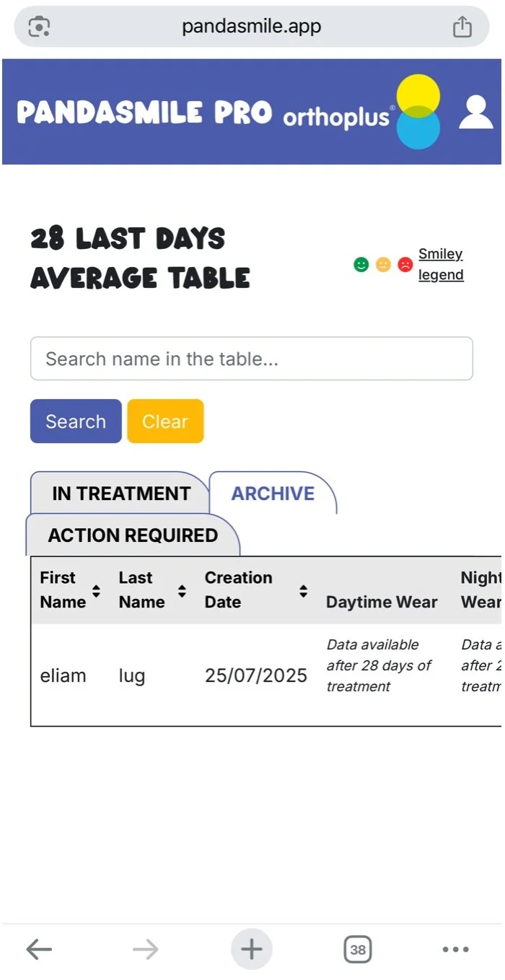The width and height of the screenshot is (505, 980).
Task: Open the user profile icon
Action: 476,113
